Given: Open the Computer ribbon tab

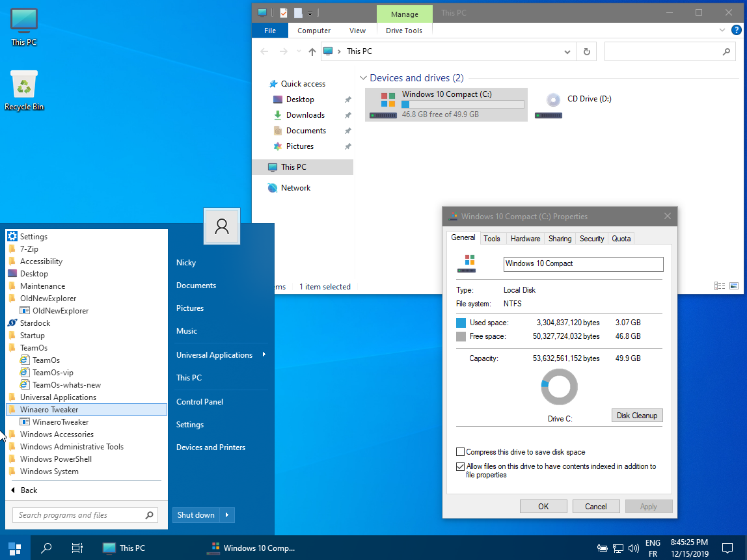Looking at the screenshot, I should (314, 31).
